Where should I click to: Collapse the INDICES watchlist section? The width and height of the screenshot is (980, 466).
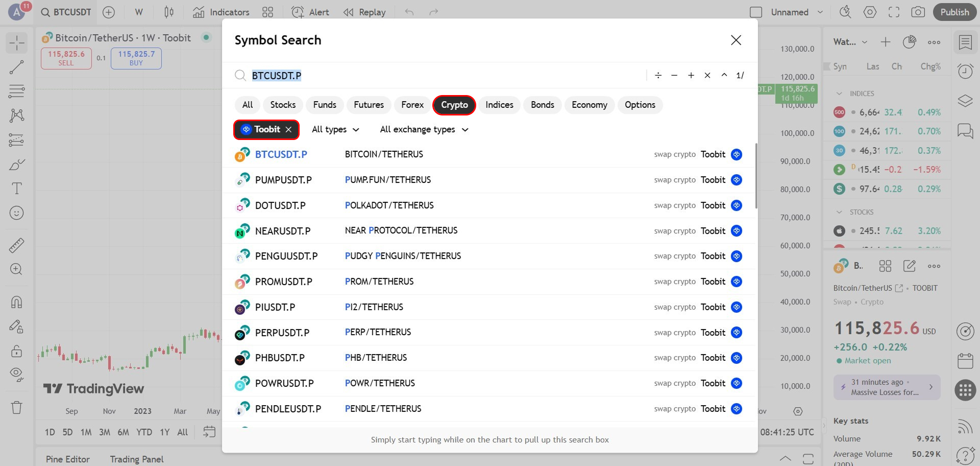pos(839,94)
